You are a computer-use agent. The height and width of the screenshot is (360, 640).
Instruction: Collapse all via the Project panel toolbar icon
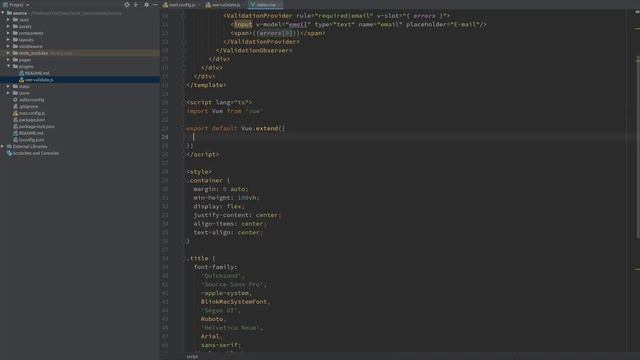point(136,4)
